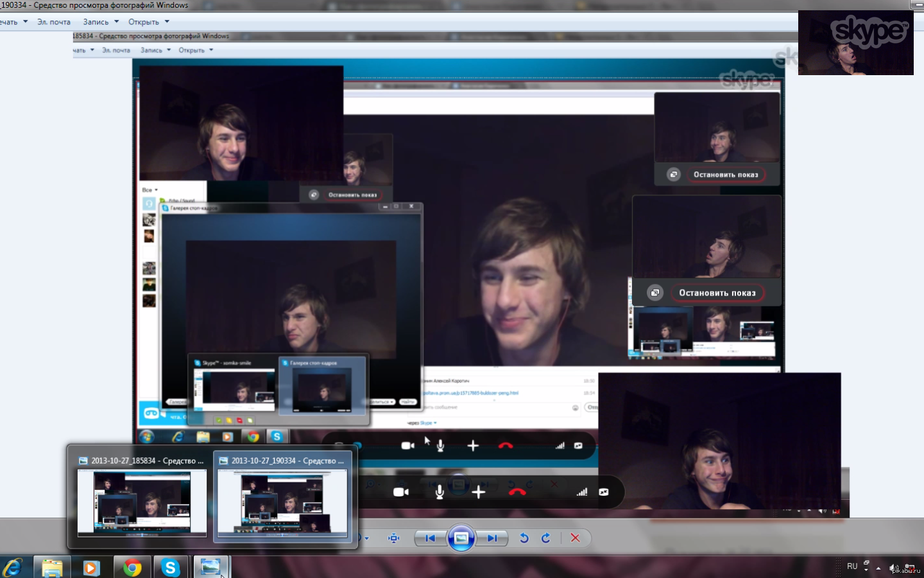Check call quality signal icon in lower call bar
The image size is (924, 578).
tap(581, 492)
